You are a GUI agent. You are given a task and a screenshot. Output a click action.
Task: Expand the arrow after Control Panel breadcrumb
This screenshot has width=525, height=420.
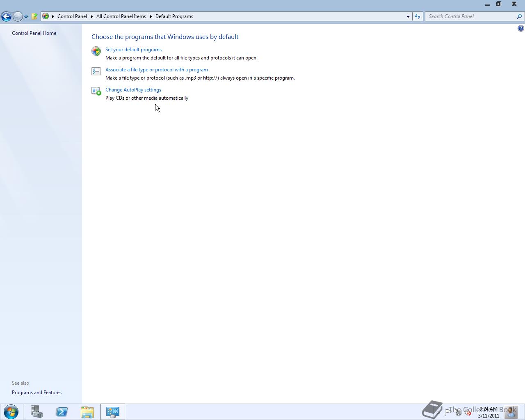[x=92, y=16]
